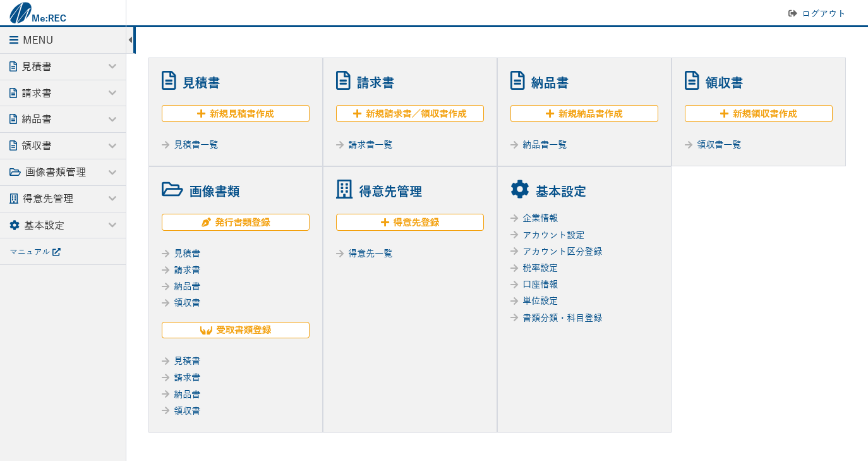Open the 税率設定 link
The image size is (868, 461).
pos(540,268)
